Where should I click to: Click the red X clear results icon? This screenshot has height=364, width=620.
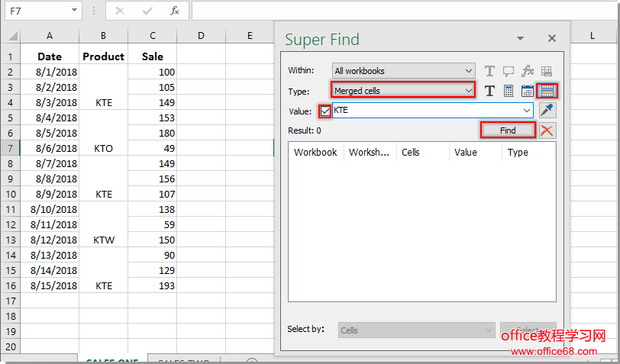(x=547, y=130)
